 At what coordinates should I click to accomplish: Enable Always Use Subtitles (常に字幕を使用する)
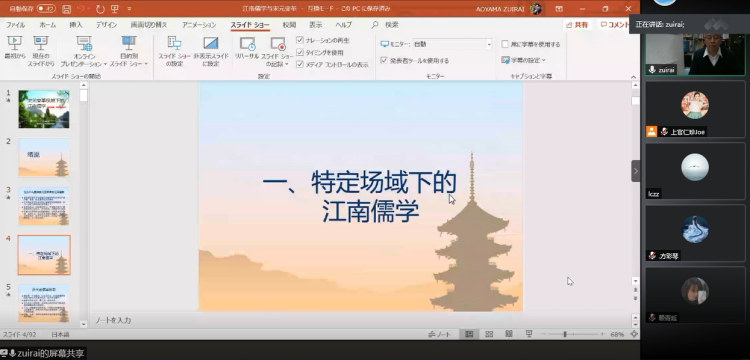505,44
